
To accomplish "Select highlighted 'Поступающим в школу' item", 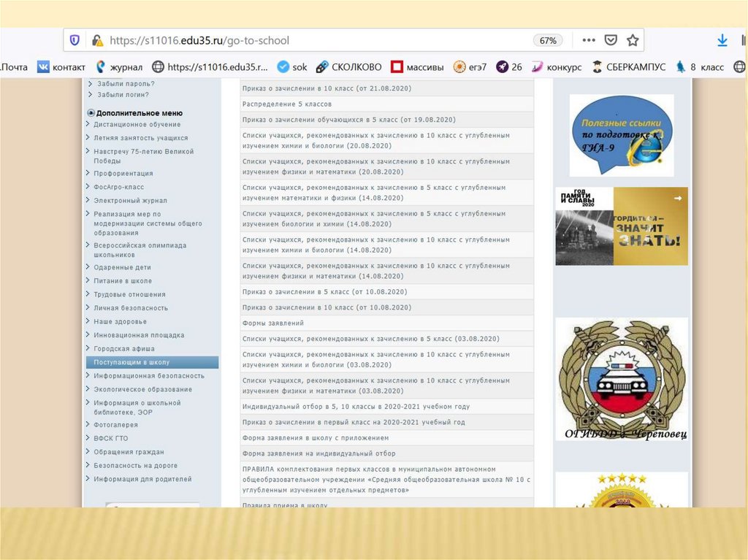I will (x=152, y=362).
